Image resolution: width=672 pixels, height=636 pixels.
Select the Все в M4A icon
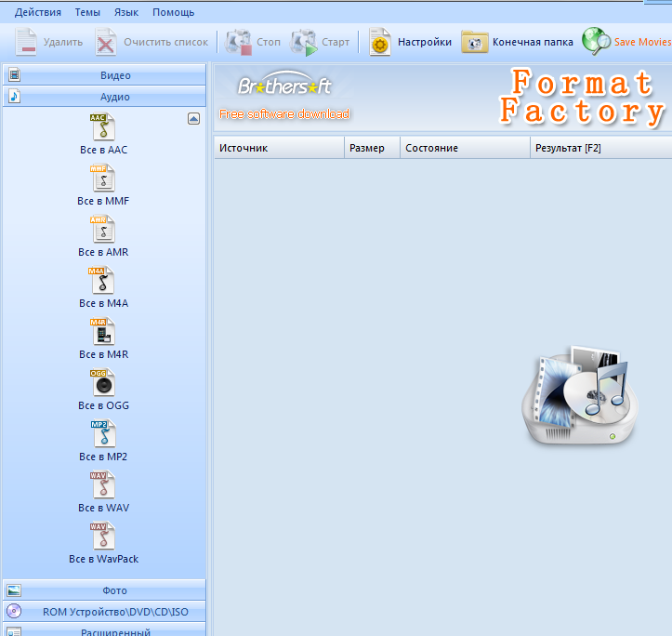coord(101,280)
